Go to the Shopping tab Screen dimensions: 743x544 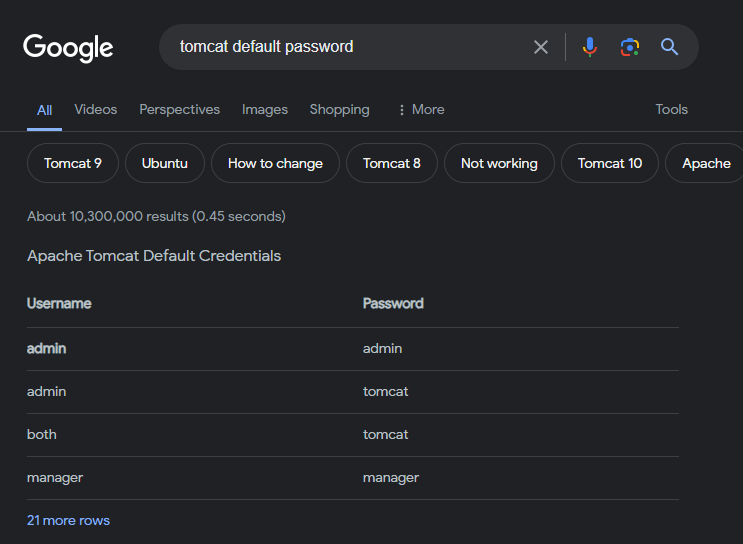tap(339, 110)
